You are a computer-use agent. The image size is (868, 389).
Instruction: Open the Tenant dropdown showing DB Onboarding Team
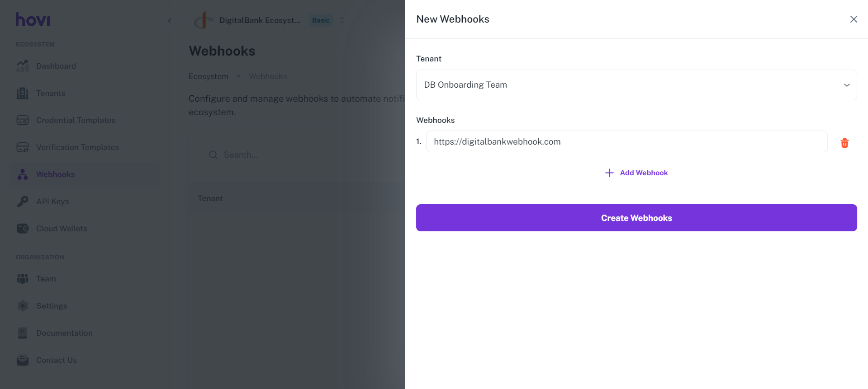(636, 85)
